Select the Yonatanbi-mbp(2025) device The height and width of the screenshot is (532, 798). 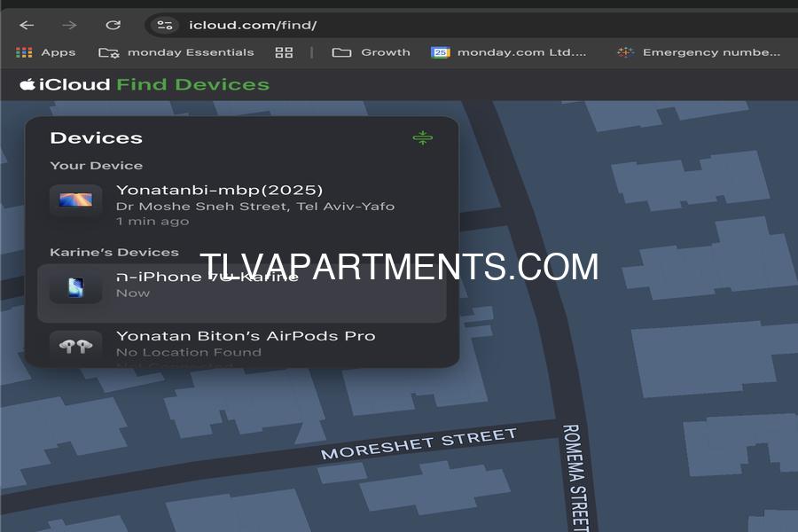(242, 205)
